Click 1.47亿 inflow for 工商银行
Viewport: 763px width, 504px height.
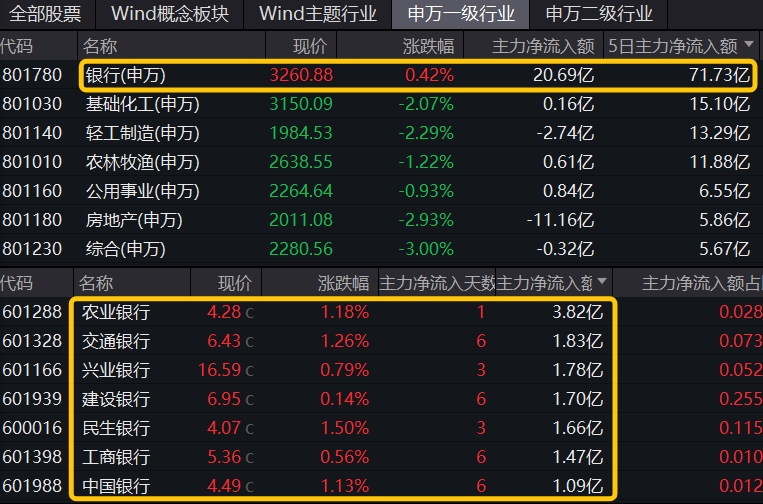pos(578,456)
